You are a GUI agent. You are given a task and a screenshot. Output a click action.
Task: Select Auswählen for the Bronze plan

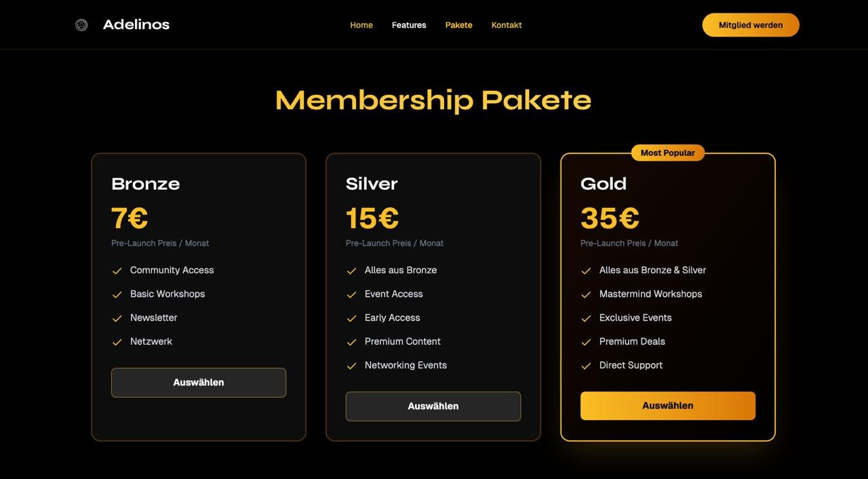point(199,381)
